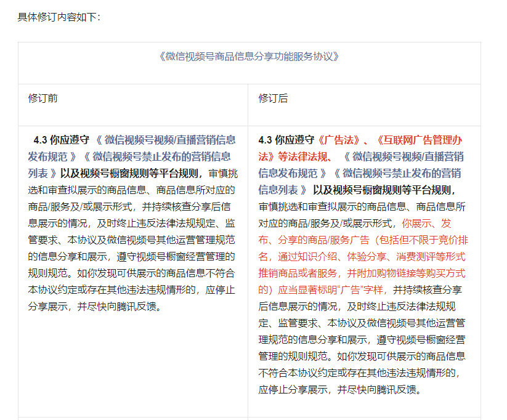Click text "管要求、本协议及微信视频号其他运营管理规范"
Image resolution: width=507 pixels, height=420 pixels.
tap(131, 240)
